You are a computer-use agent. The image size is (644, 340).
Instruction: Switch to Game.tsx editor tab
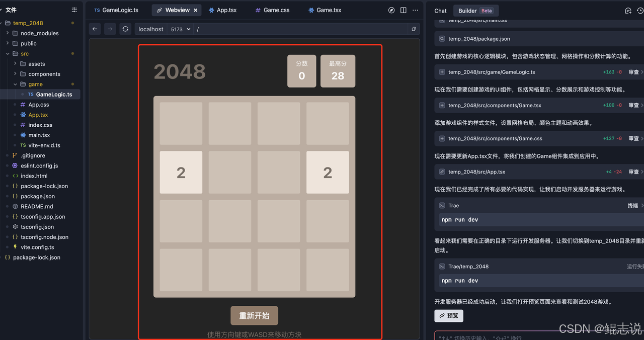click(x=325, y=10)
